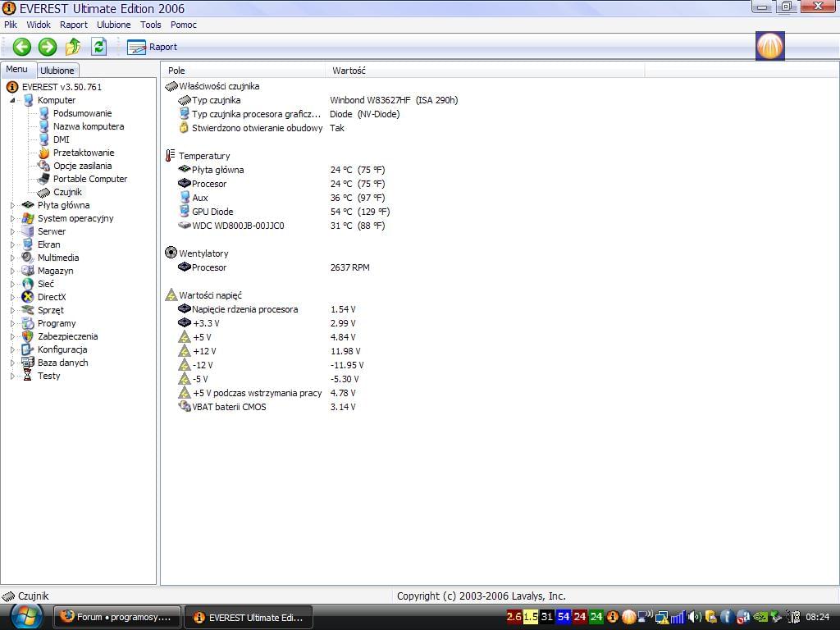Select Nazwa komputera in the tree

tap(89, 126)
